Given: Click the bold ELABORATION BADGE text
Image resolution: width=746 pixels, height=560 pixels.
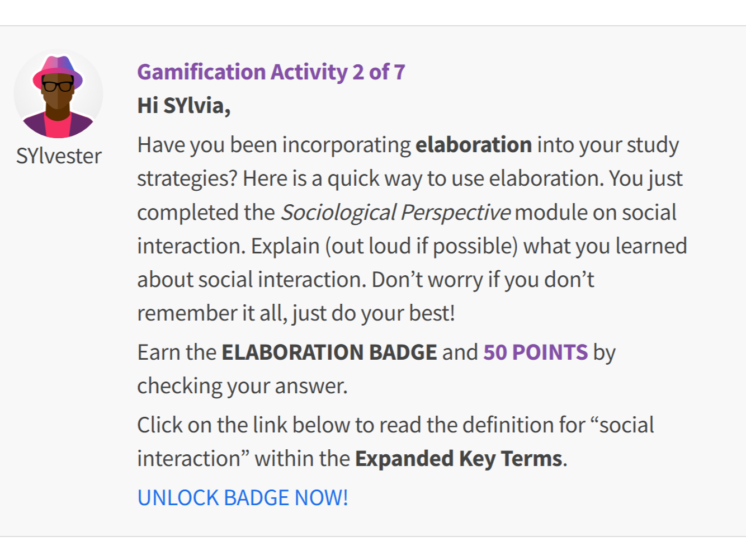Looking at the screenshot, I should point(329,352).
